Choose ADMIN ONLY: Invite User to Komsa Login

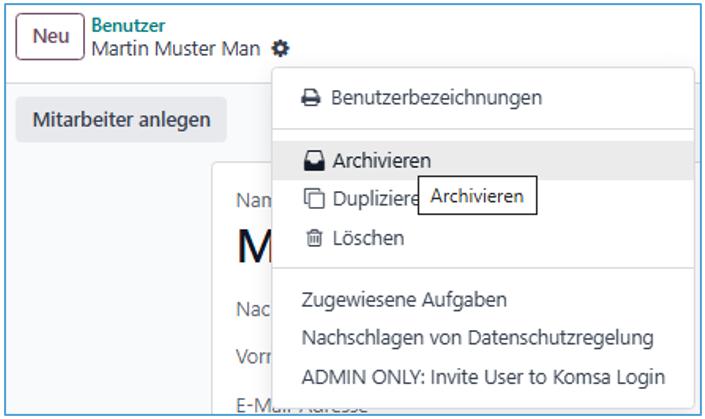(x=482, y=377)
